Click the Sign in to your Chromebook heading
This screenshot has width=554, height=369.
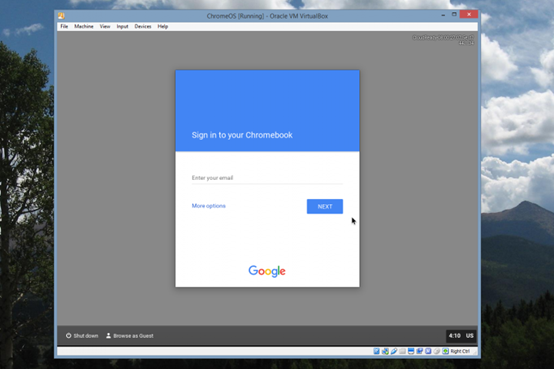click(242, 135)
